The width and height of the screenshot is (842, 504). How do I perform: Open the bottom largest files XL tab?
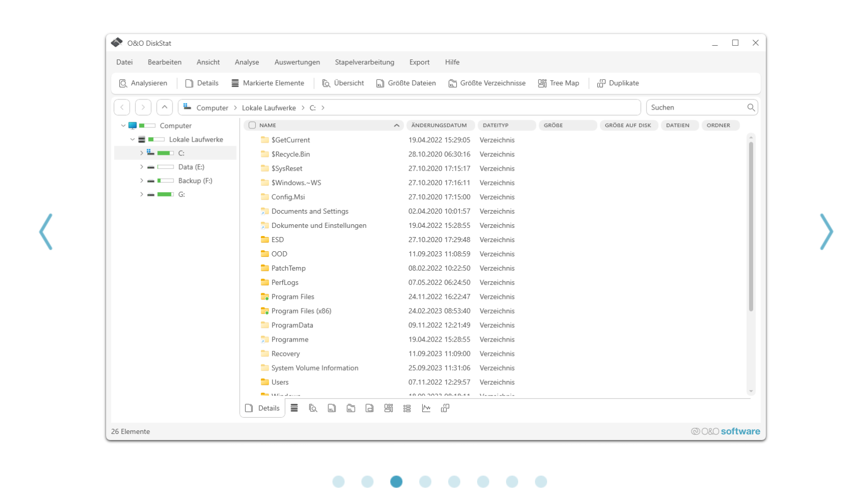click(331, 408)
